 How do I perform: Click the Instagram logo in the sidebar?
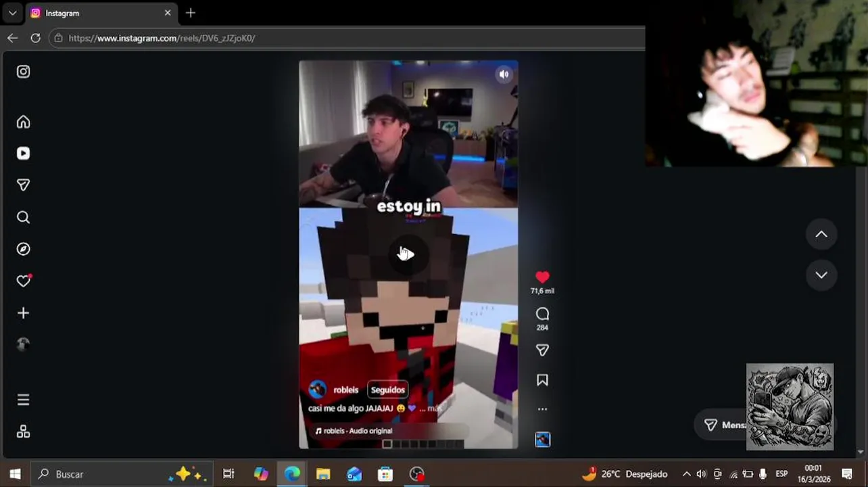pos(23,72)
